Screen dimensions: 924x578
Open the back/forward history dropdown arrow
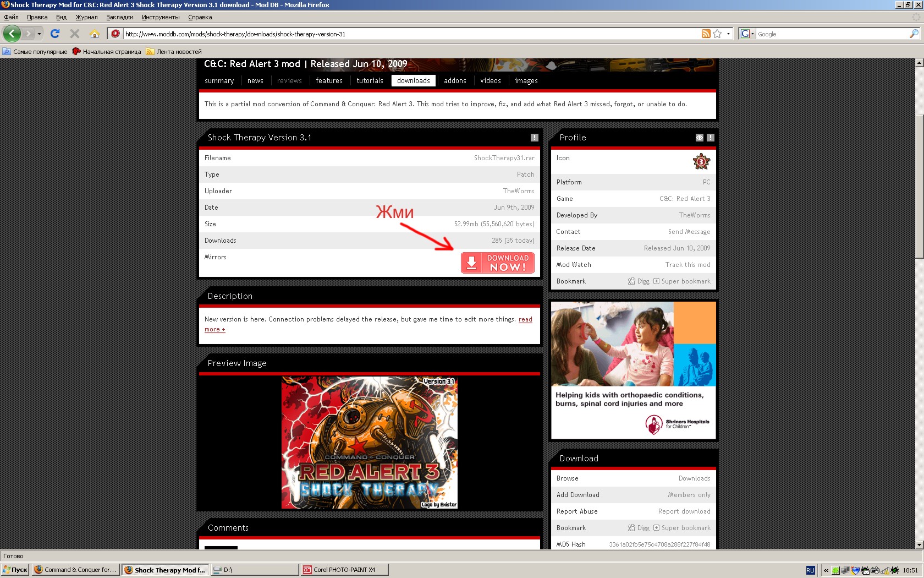coord(39,34)
